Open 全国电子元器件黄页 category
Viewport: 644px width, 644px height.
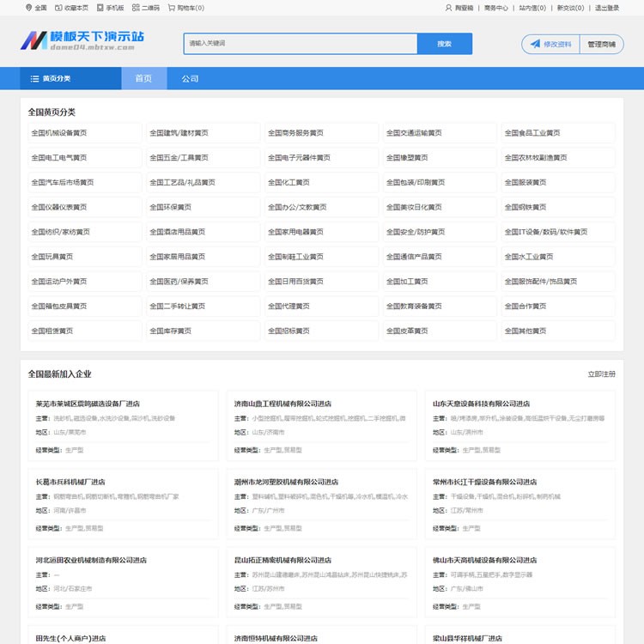point(321,157)
